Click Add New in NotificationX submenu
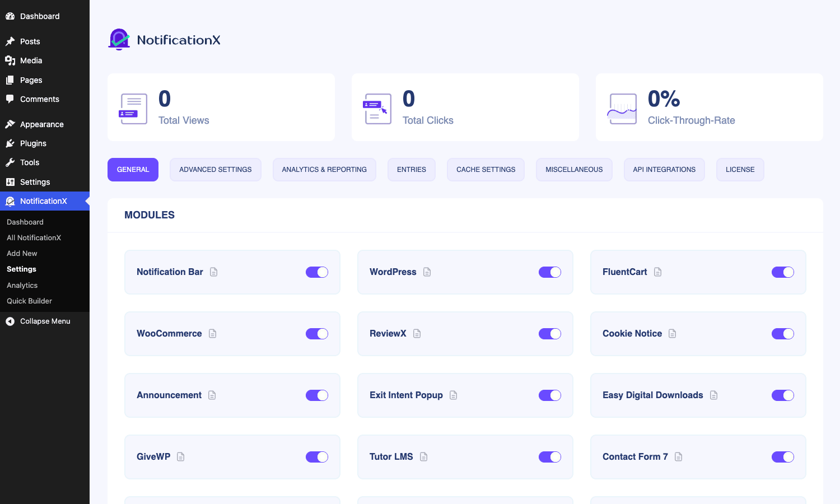 click(22, 254)
